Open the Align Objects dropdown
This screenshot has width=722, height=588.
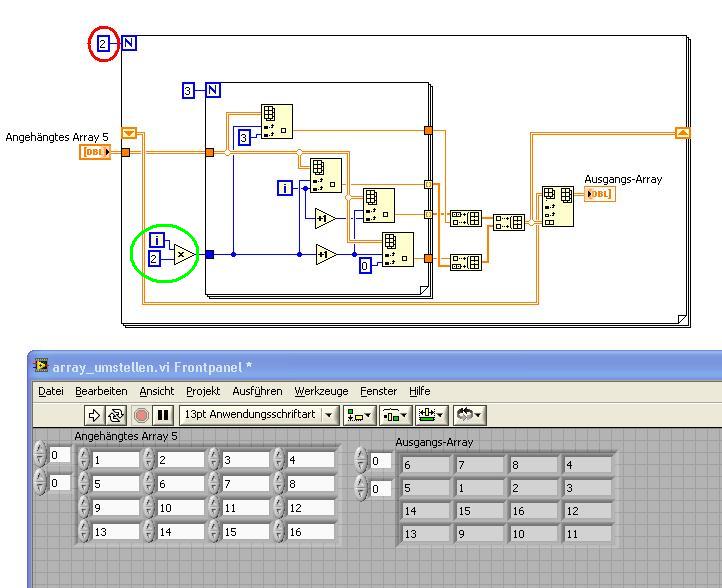click(x=358, y=414)
